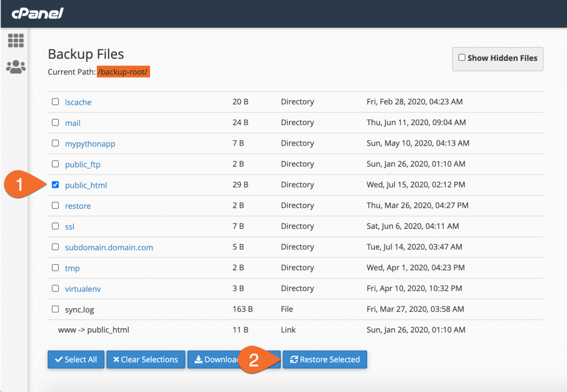Tick the checkbox next to sync.log
Screen dimensions: 567x392
55,309
